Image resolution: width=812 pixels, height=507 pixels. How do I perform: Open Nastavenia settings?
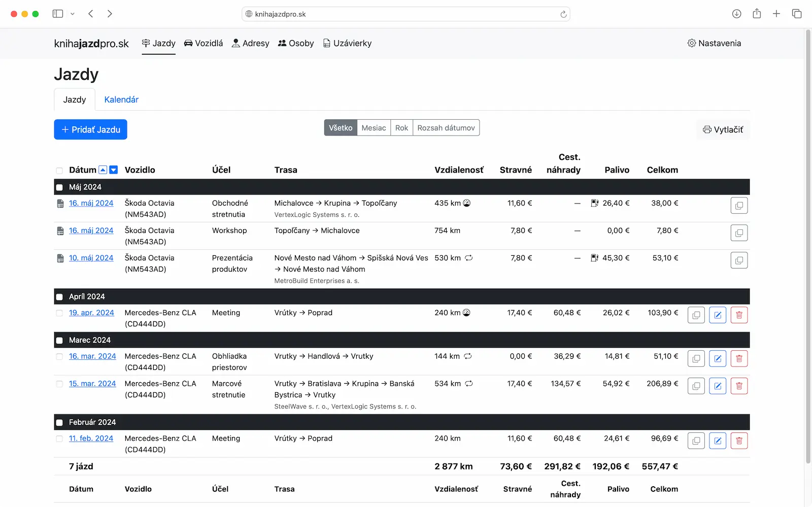tap(714, 43)
